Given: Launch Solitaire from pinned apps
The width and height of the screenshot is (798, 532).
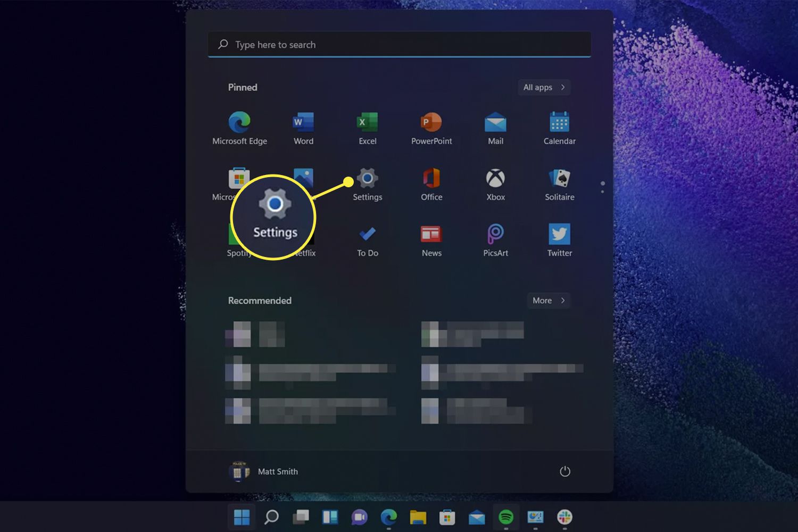Looking at the screenshot, I should pyautogui.click(x=559, y=184).
